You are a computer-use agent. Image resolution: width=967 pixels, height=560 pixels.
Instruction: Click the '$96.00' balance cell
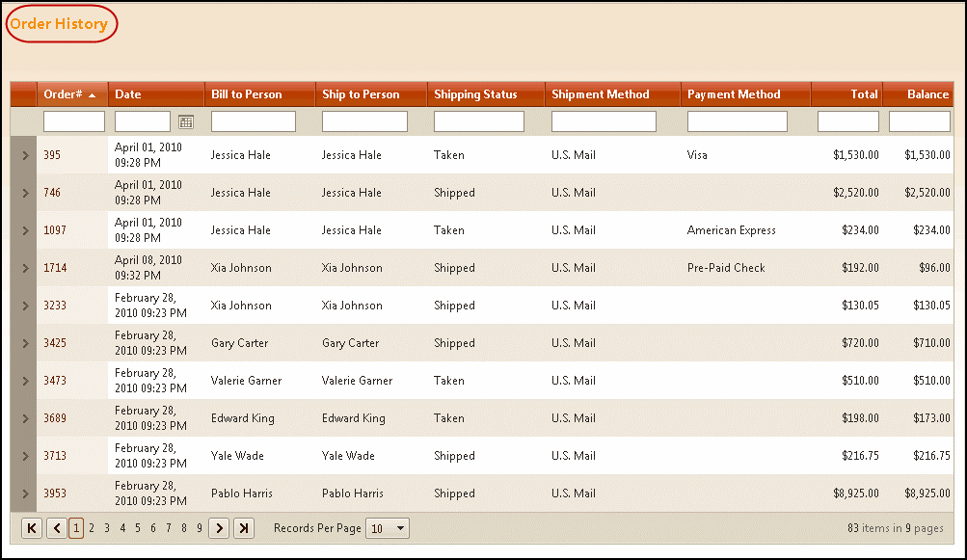(934, 268)
